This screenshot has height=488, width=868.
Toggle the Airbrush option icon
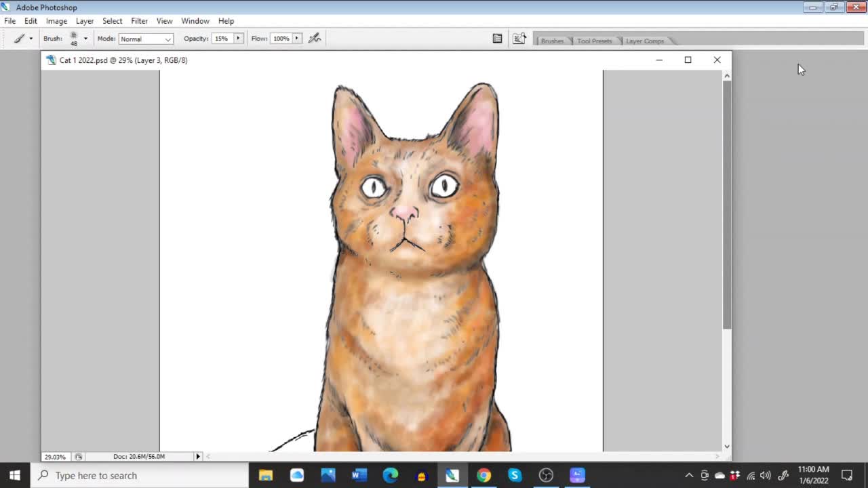tap(315, 39)
